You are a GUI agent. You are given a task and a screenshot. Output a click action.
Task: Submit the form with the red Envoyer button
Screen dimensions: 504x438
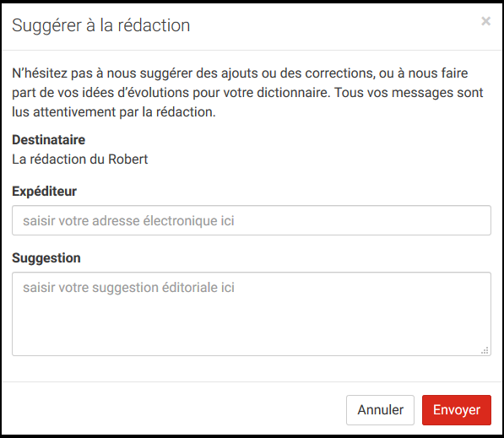coord(457,410)
